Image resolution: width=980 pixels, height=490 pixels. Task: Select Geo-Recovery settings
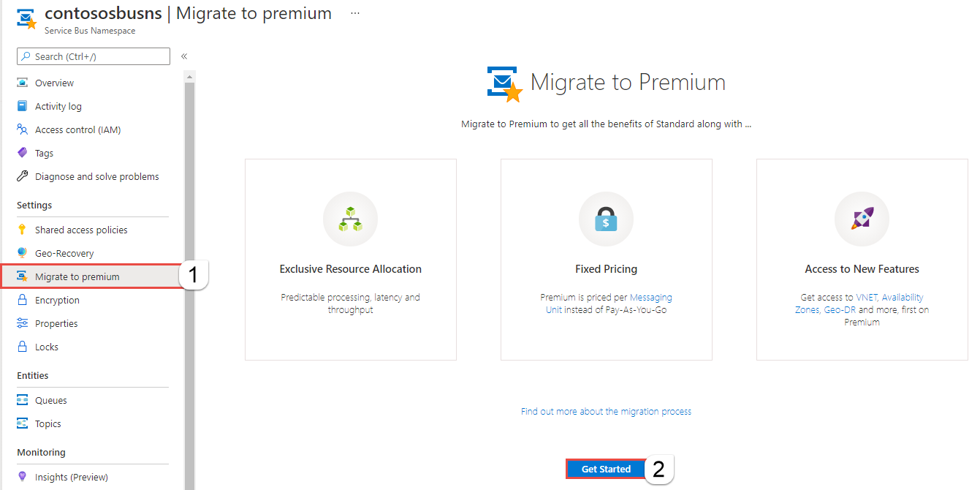64,252
